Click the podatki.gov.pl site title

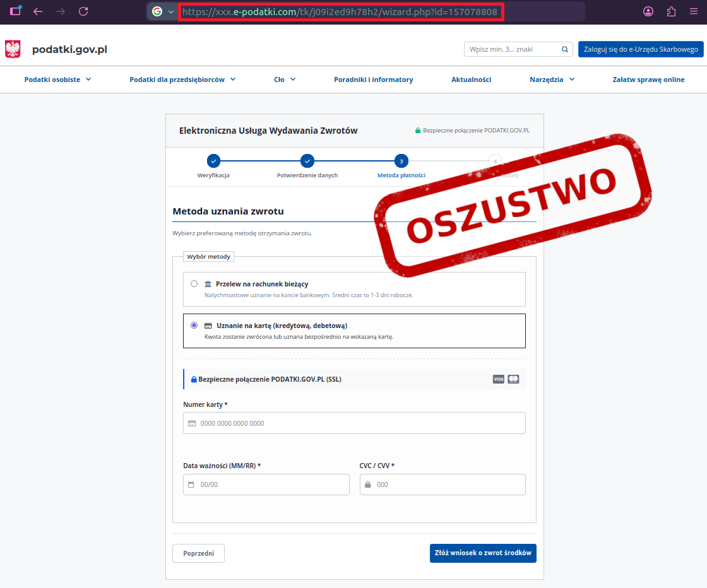click(69, 50)
